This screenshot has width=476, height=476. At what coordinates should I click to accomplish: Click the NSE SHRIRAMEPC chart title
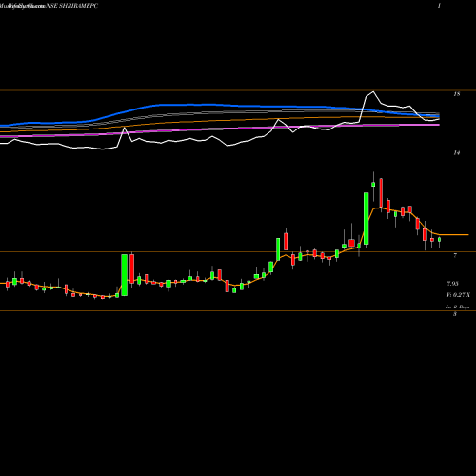[x=72, y=6]
